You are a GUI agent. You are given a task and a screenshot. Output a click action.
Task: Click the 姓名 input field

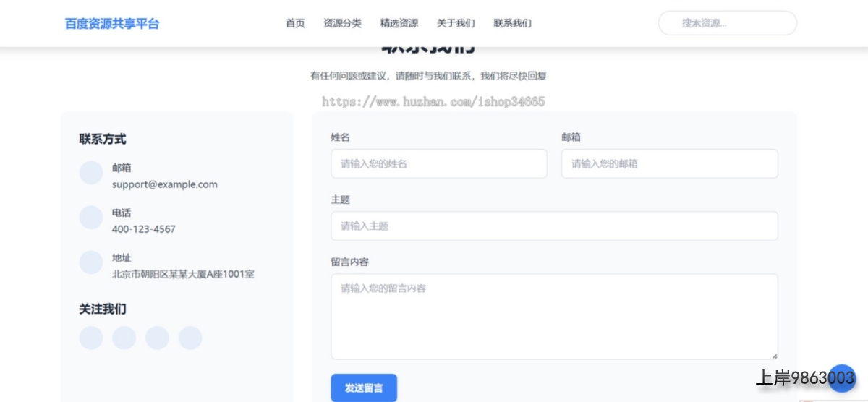(438, 163)
